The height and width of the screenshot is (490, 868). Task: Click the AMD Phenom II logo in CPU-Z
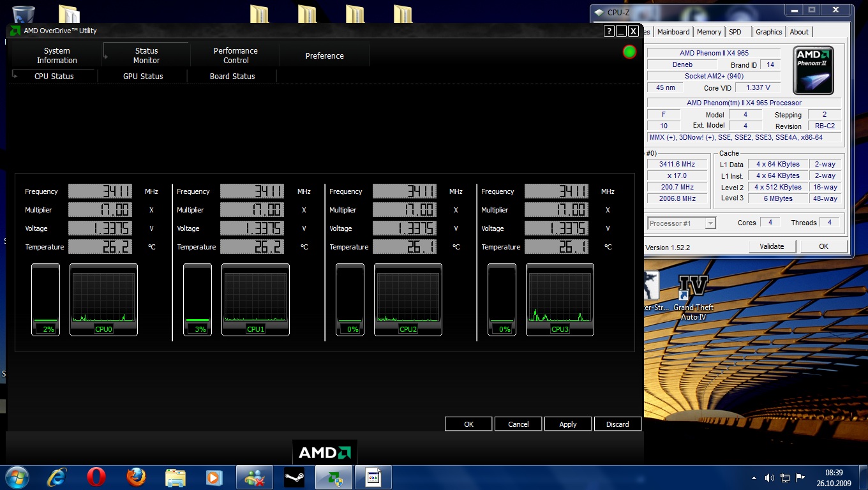click(813, 70)
